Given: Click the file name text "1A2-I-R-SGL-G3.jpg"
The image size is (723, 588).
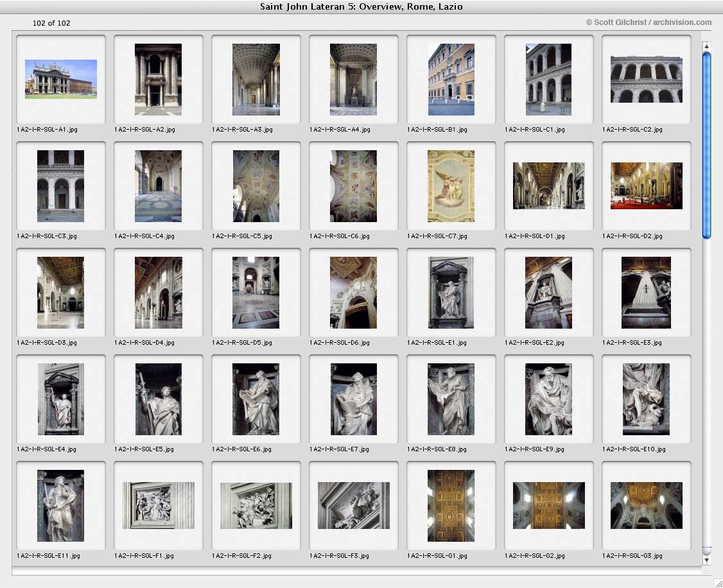Looking at the screenshot, I should click(x=632, y=556).
